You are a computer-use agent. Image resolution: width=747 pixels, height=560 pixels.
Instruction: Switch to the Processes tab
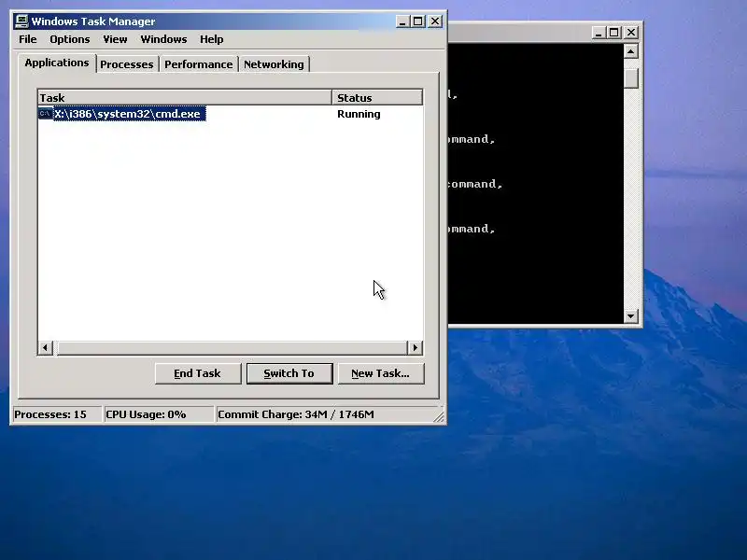127,64
